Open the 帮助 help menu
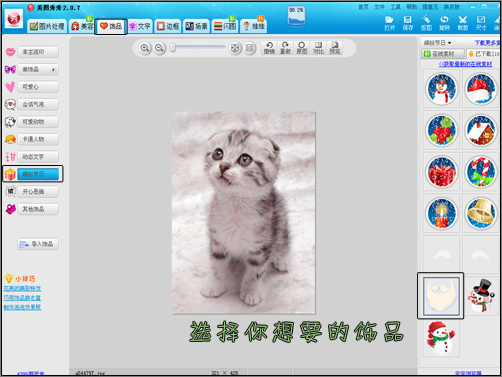 pos(412,7)
